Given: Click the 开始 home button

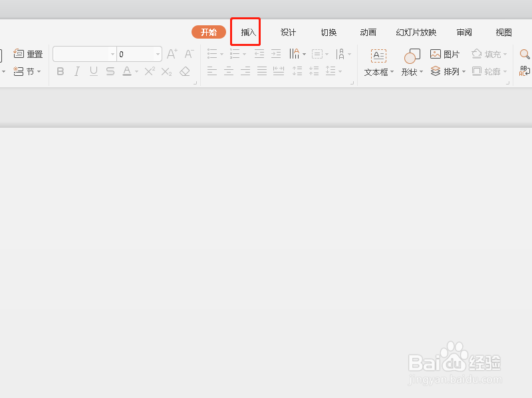Looking at the screenshot, I should pos(208,31).
